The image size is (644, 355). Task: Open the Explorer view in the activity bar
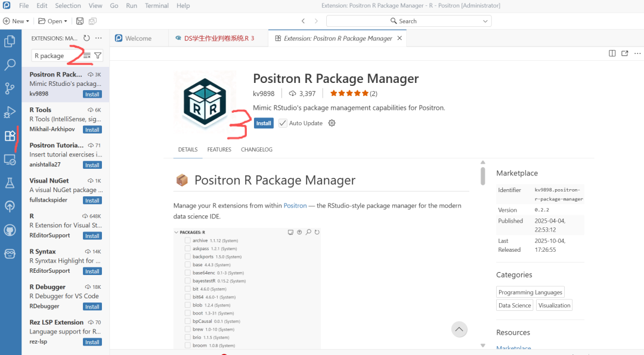(x=10, y=41)
